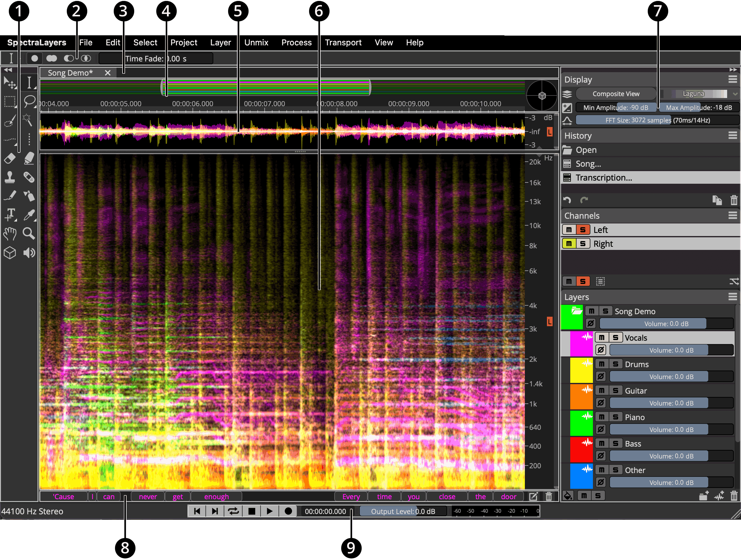The width and height of the screenshot is (741, 560).
Task: Mute the Right channel
Action: coord(569,244)
